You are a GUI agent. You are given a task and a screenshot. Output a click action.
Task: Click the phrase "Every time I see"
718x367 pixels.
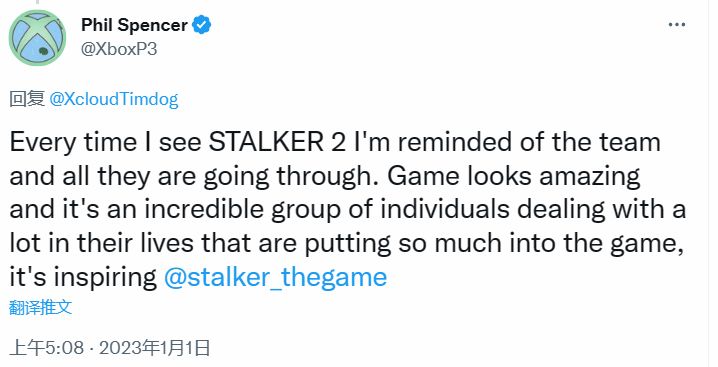pyautogui.click(x=105, y=142)
